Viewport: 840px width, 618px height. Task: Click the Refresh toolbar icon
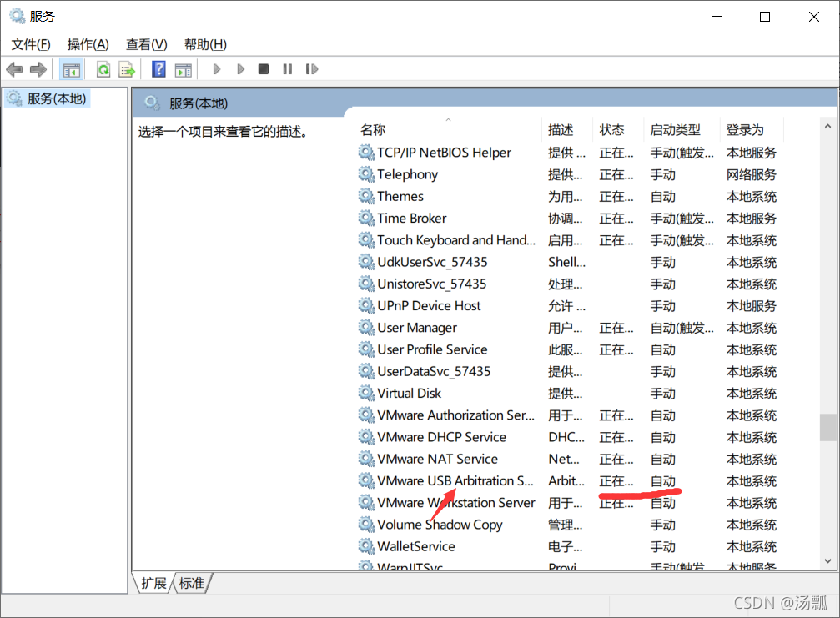[x=103, y=69]
